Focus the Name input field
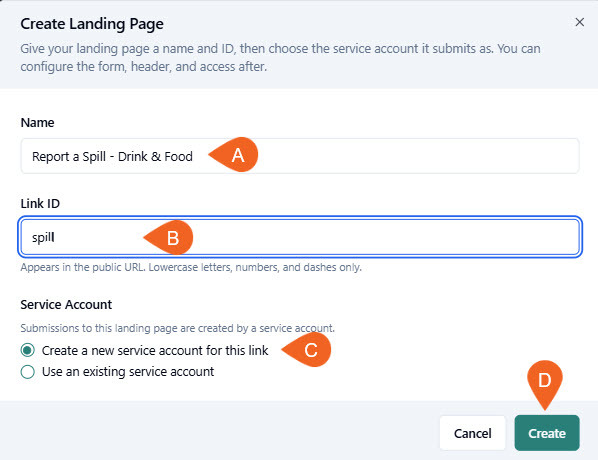The image size is (598, 460). [x=300, y=156]
